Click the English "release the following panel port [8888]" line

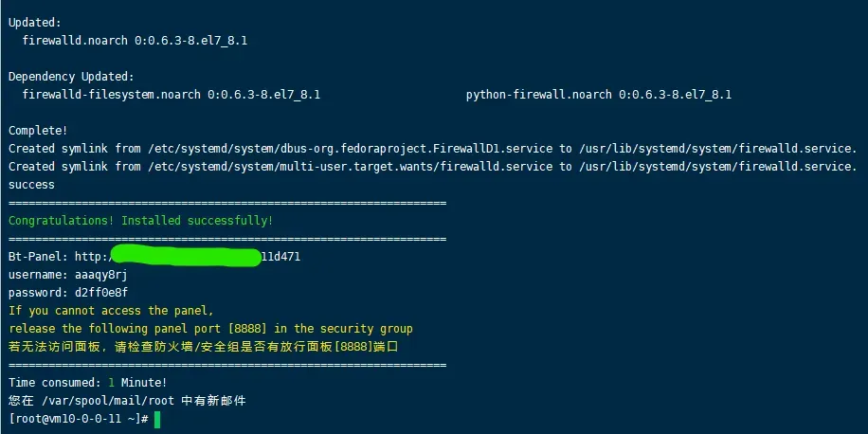[210, 329]
